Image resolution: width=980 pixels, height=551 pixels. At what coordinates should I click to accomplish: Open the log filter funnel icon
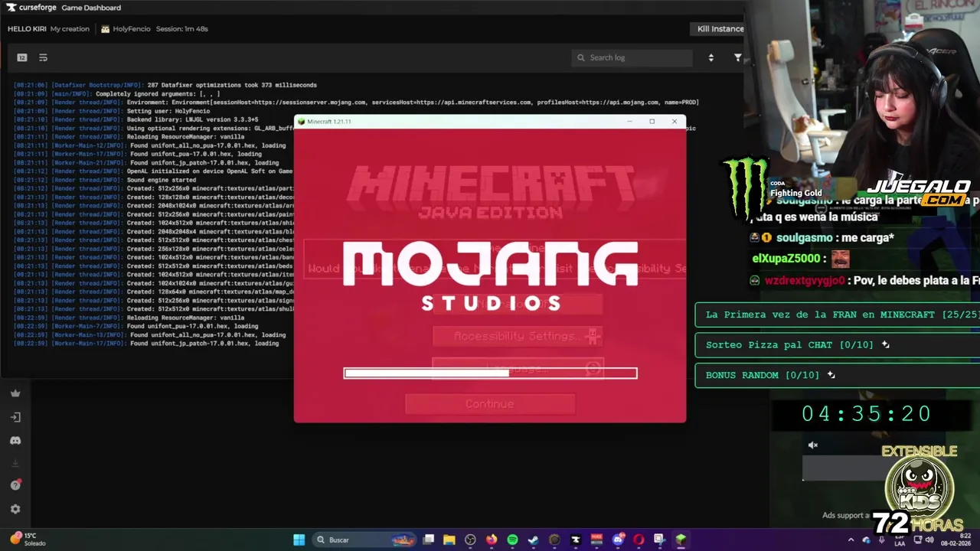[x=737, y=57]
